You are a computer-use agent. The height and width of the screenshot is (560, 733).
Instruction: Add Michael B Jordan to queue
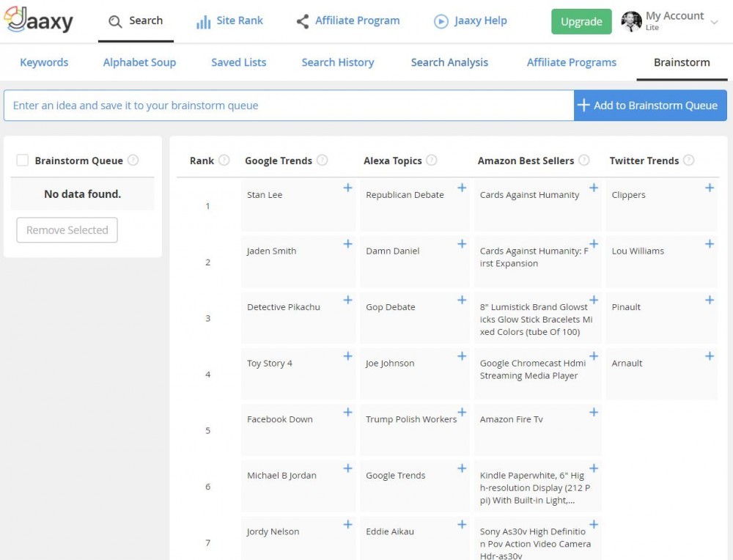click(x=347, y=468)
